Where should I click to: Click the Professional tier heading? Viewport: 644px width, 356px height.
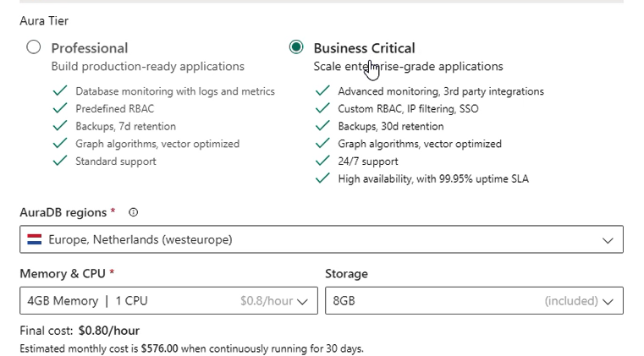click(x=90, y=48)
